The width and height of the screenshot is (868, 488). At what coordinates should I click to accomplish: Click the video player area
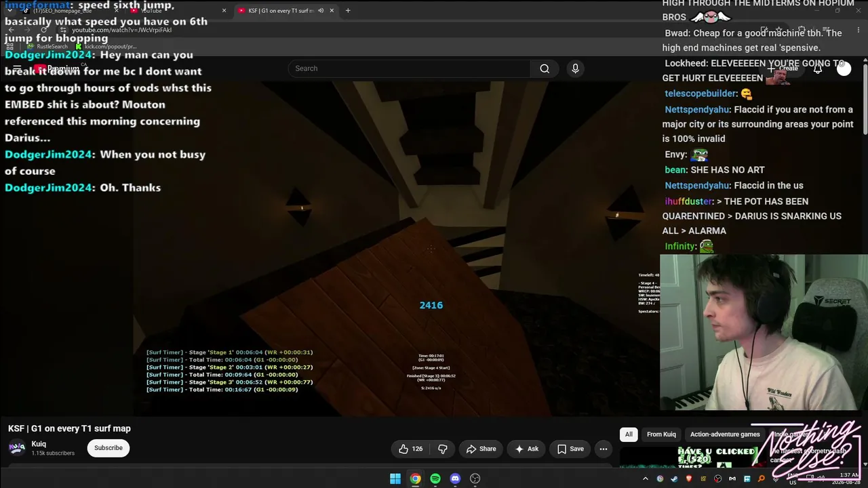[396, 249]
